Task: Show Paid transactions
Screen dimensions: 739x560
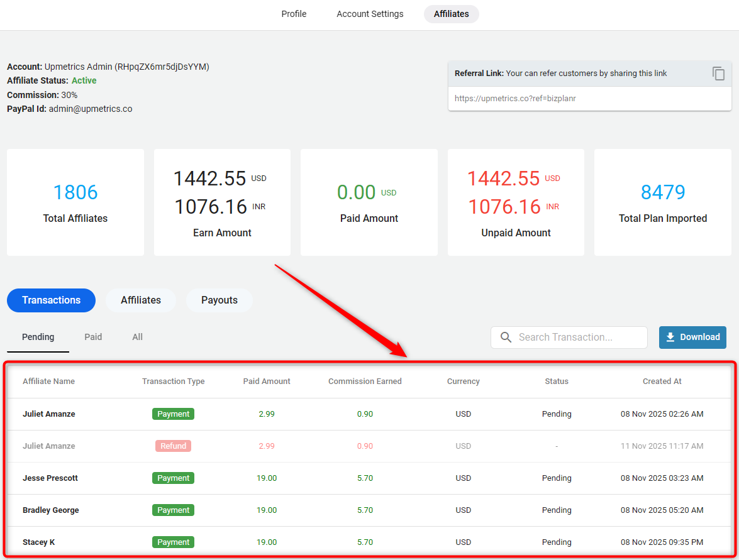Action: [x=93, y=338]
